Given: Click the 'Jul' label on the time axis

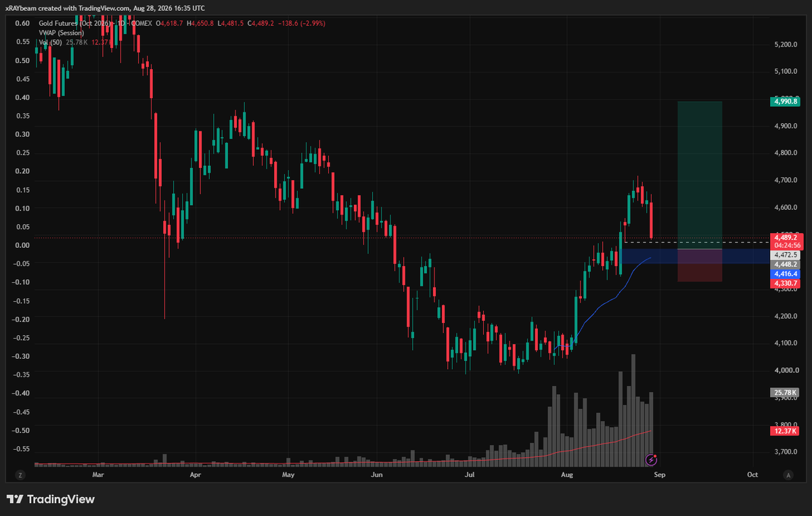Looking at the screenshot, I should point(469,475).
